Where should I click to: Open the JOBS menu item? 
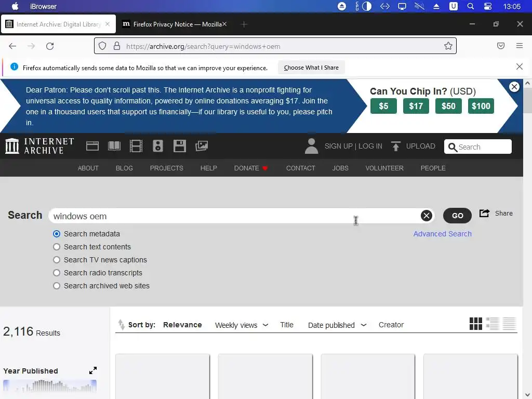coord(340,168)
